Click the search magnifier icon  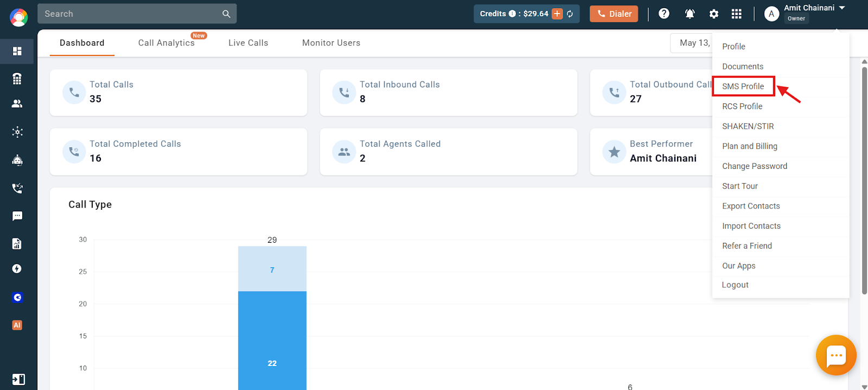(226, 14)
